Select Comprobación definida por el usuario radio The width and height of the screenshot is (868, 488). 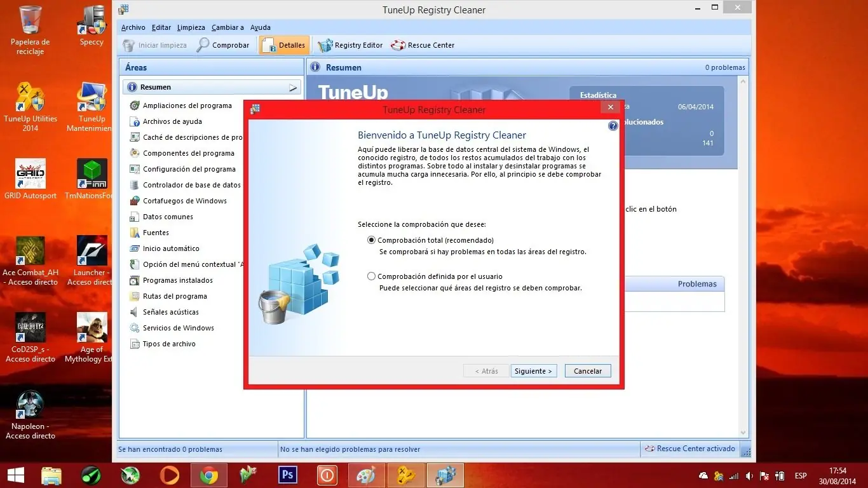click(x=372, y=276)
